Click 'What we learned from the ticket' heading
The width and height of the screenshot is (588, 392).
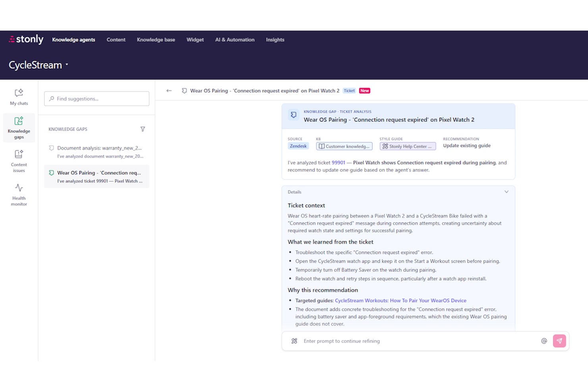click(x=331, y=242)
